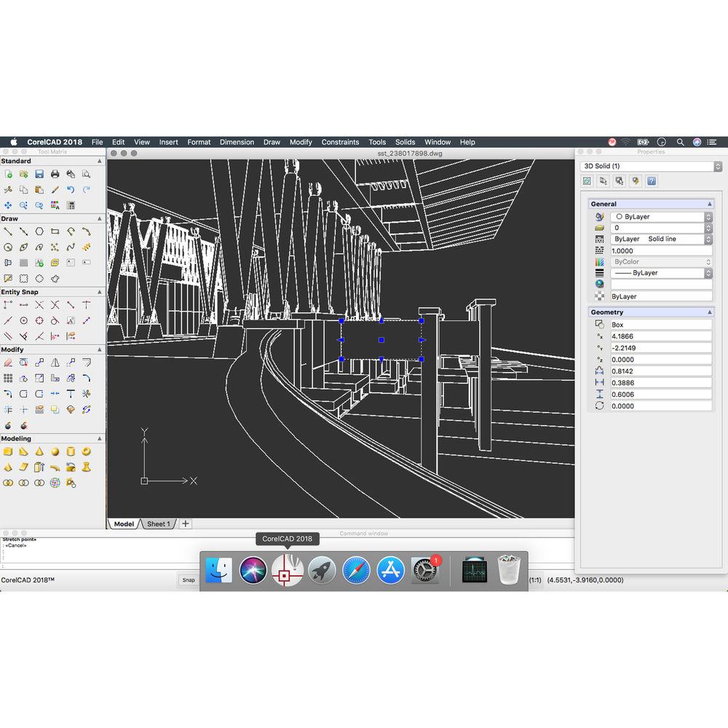Click the Snap button in status bar
This screenshot has width=728, height=728.
(x=188, y=579)
